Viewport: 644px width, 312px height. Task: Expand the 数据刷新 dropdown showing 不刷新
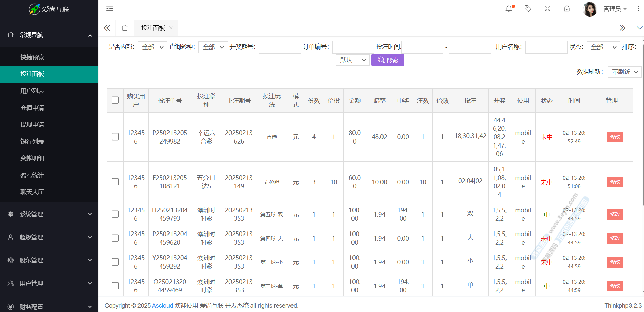624,72
